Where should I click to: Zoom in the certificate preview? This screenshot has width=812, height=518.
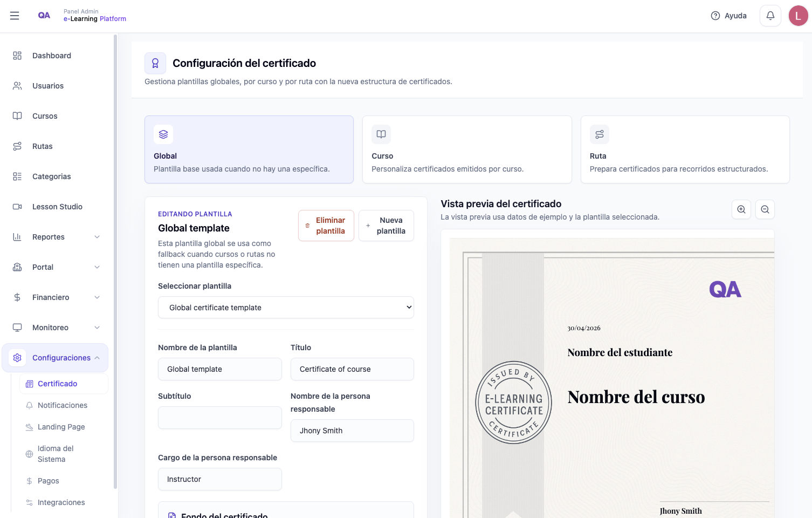tap(741, 209)
